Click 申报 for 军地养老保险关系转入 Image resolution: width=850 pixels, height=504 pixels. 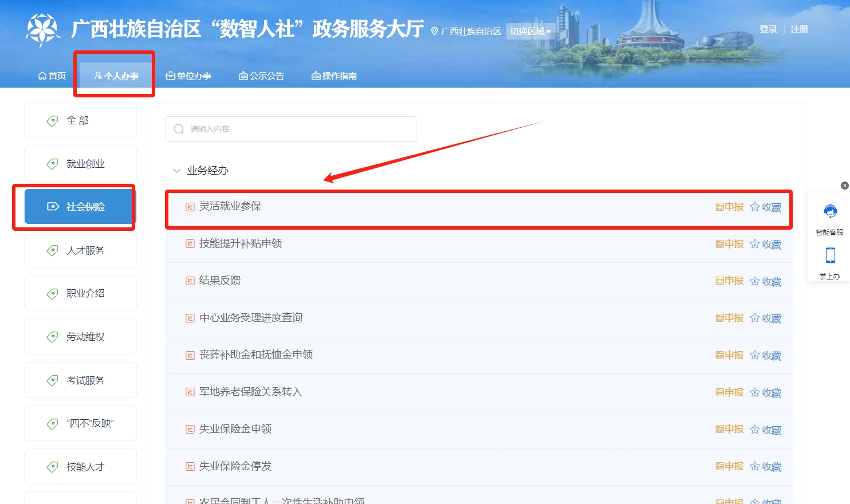pyautogui.click(x=730, y=392)
